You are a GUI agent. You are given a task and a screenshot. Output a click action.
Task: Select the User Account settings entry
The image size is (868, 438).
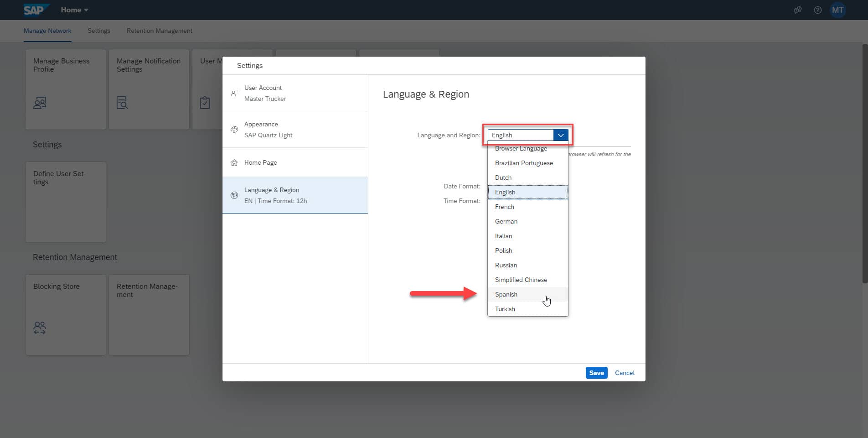click(x=295, y=93)
